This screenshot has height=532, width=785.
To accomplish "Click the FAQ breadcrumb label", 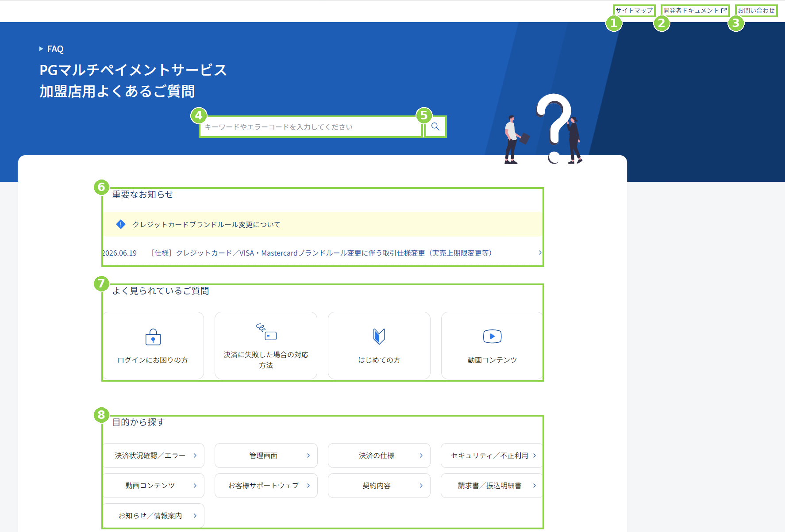I will pyautogui.click(x=55, y=49).
